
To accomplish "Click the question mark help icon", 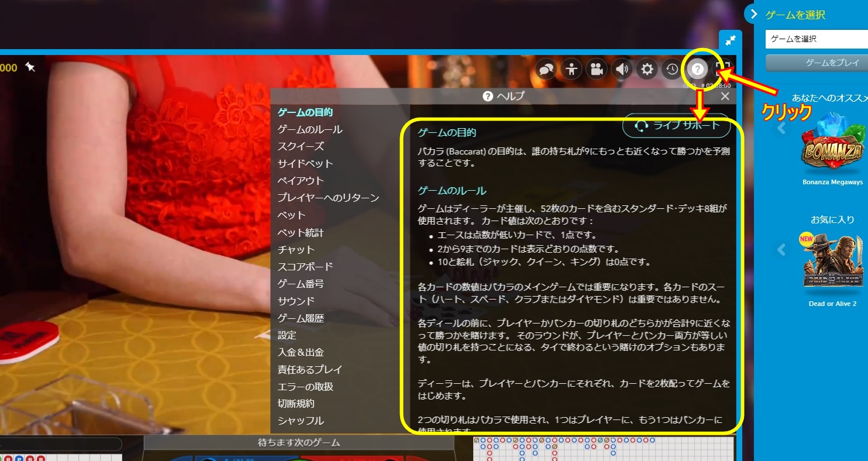I will coord(697,69).
